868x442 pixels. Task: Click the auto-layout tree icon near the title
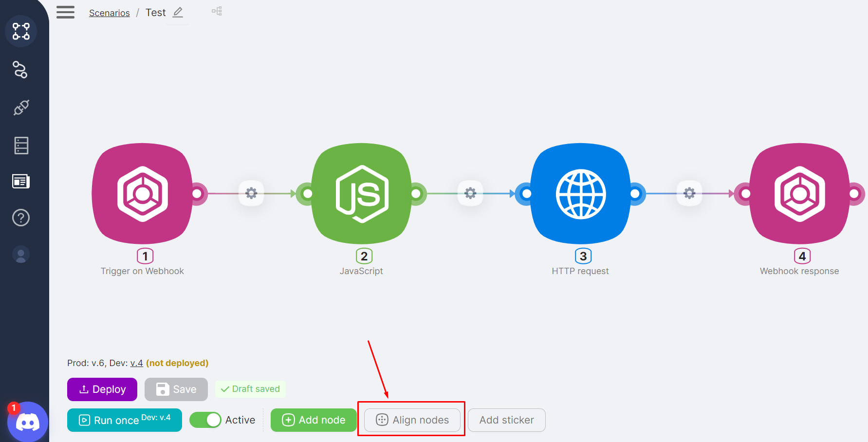point(216,11)
